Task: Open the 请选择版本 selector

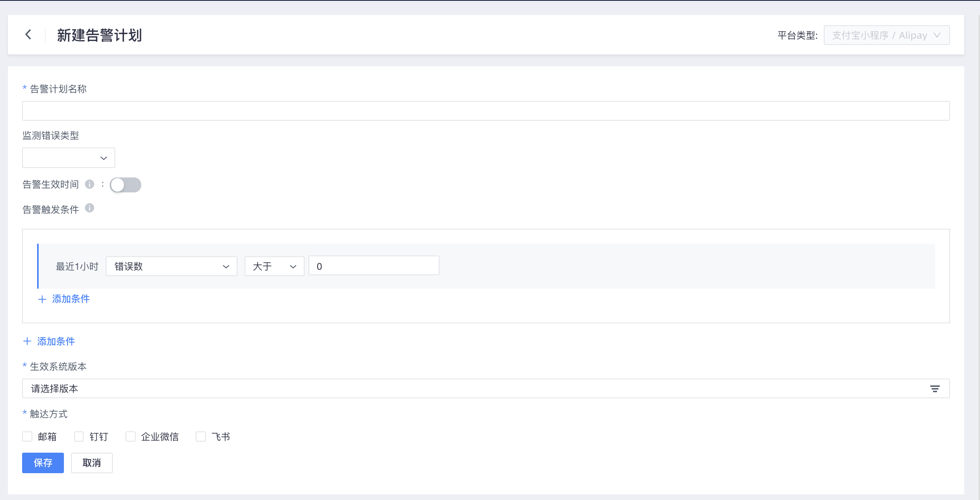Action: pyautogui.click(x=486, y=388)
